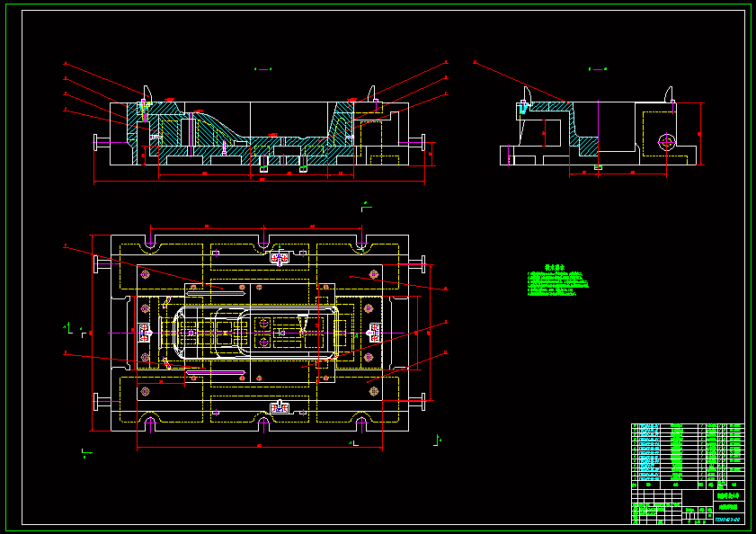Select the red clamp block at plan view bottom center
The height and width of the screenshot is (534, 756).
click(280, 408)
